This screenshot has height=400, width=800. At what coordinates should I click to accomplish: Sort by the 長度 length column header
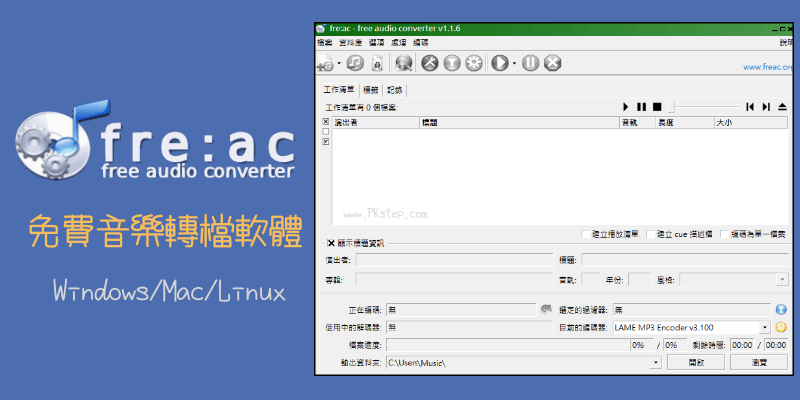point(684,122)
